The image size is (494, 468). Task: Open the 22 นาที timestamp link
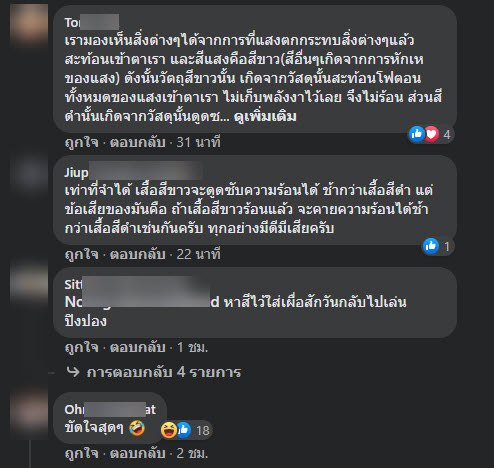(x=198, y=254)
